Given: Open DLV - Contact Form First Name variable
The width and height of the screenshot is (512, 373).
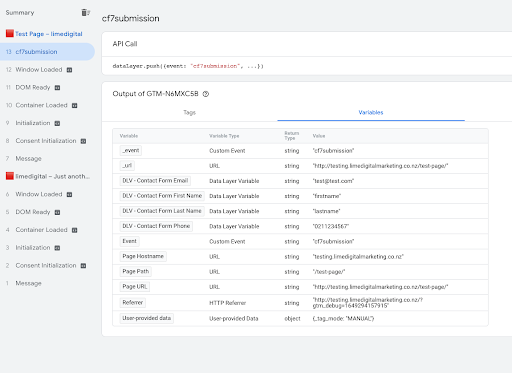Looking at the screenshot, I should click(162, 196).
